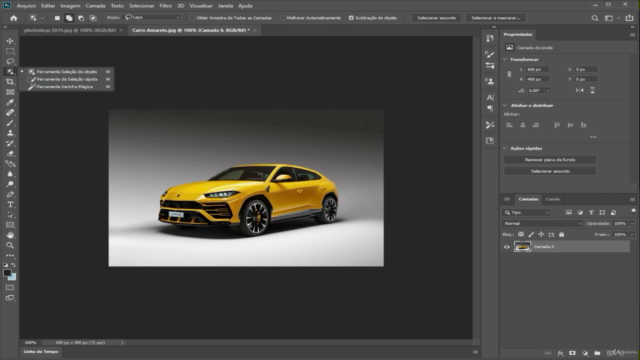
Task: Toggle lock position icon
Action: 541,234
